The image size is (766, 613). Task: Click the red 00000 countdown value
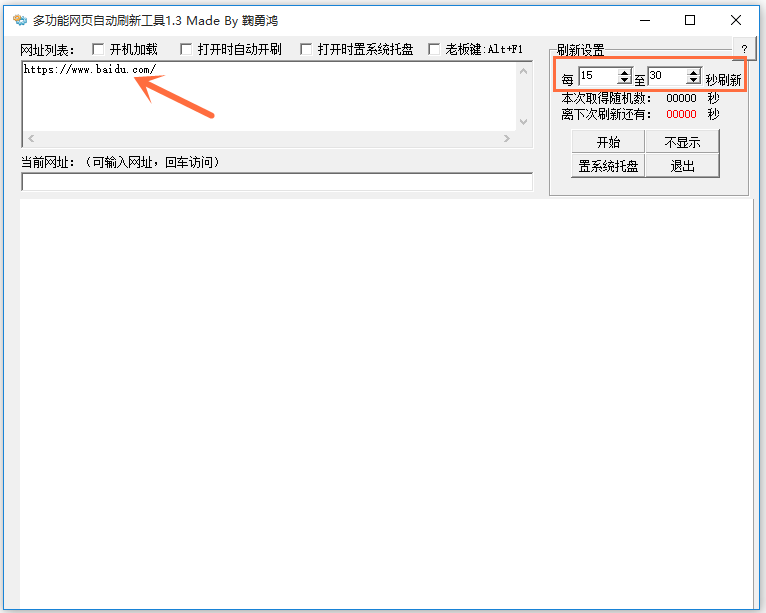681,114
